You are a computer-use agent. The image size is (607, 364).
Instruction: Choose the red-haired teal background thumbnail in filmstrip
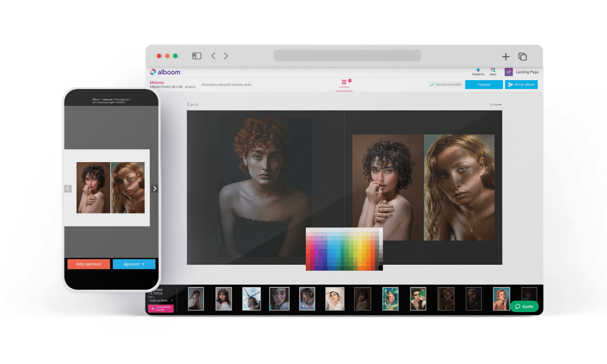click(501, 299)
